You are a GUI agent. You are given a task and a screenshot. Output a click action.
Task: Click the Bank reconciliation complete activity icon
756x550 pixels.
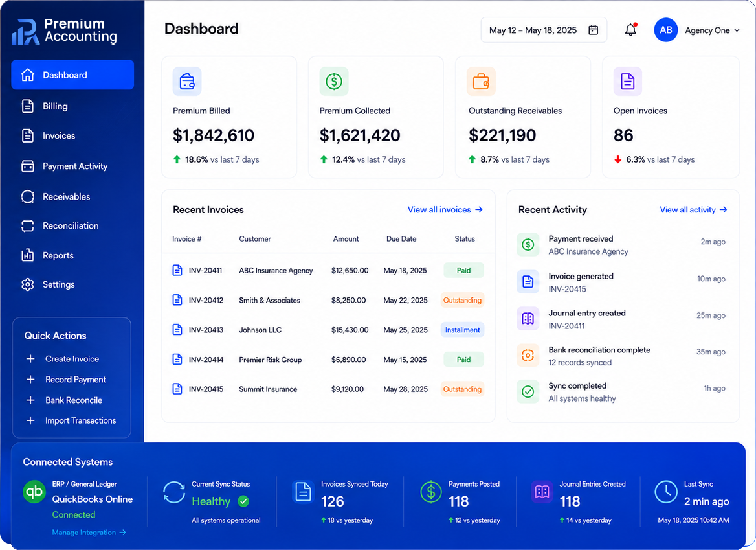(528, 356)
